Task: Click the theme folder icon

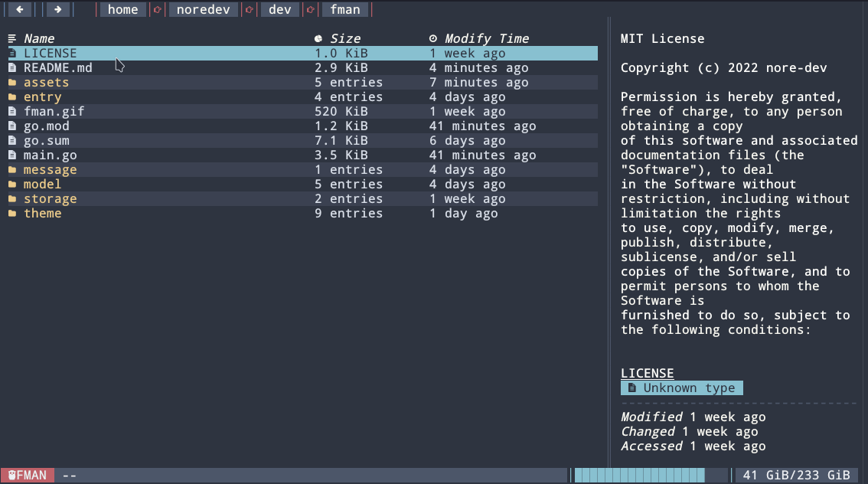Action: point(12,214)
